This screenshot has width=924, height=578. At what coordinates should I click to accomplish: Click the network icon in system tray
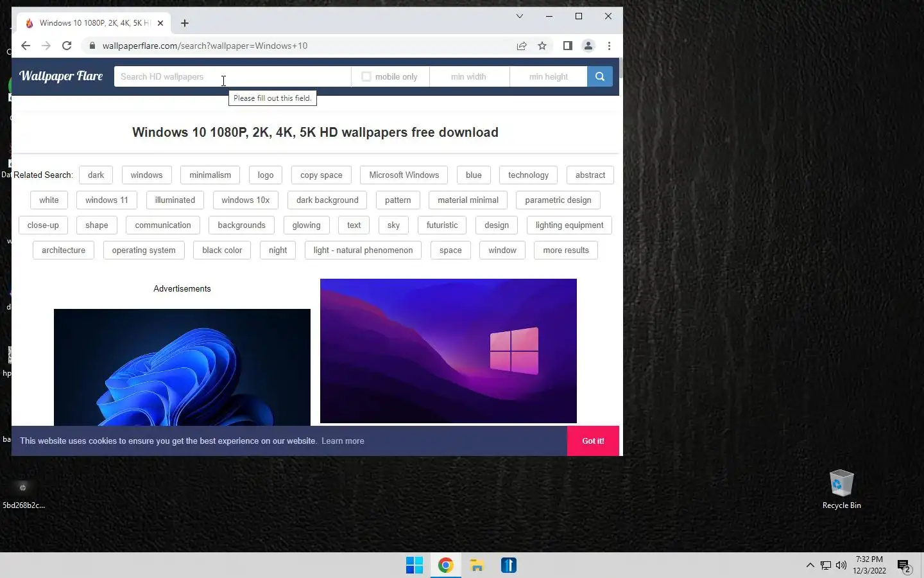pos(826,565)
